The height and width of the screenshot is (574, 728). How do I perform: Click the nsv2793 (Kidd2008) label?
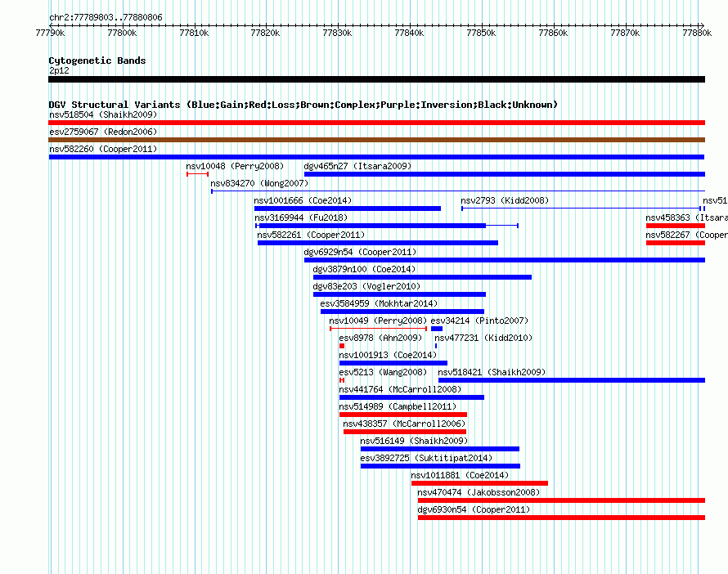point(505,200)
